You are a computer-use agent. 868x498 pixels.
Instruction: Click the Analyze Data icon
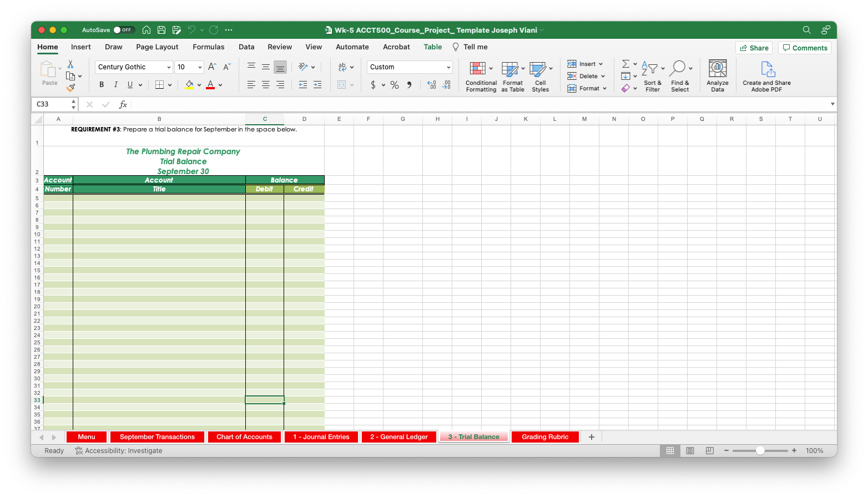[x=717, y=76]
